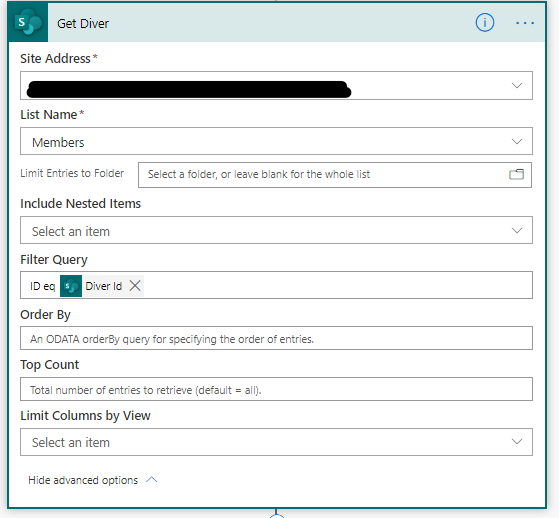Click into the Top Count field
The height and width of the screenshot is (518, 559).
[276, 389]
